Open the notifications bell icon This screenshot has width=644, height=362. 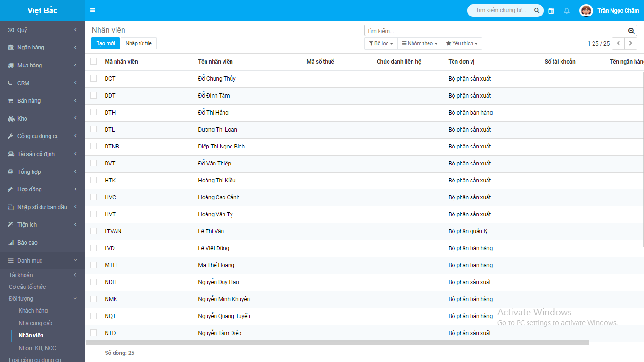point(567,11)
